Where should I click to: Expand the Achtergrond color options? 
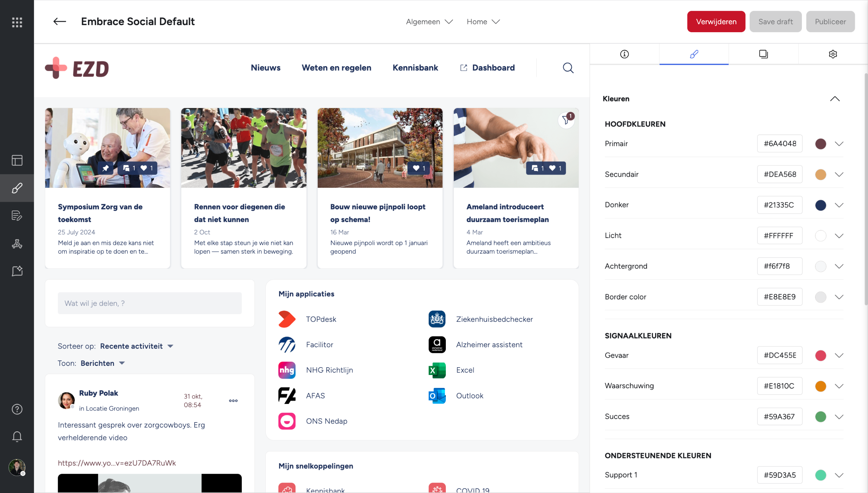coord(839,266)
